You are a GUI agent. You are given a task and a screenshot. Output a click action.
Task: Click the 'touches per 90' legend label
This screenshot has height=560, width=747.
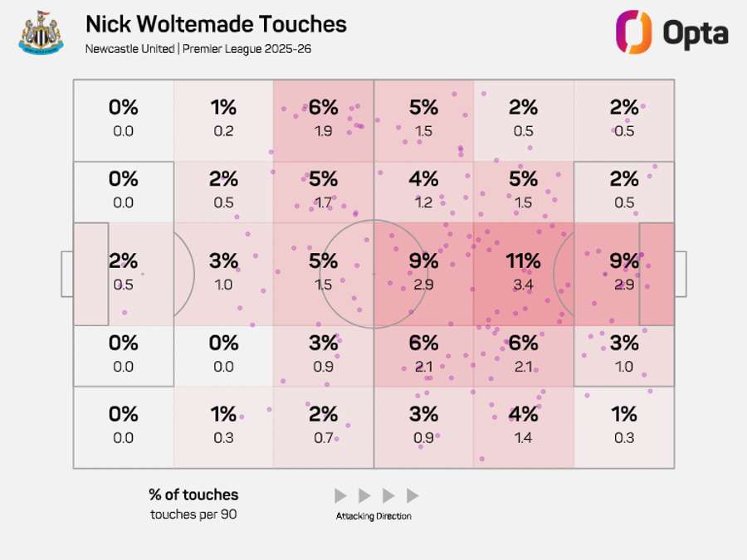[193, 514]
